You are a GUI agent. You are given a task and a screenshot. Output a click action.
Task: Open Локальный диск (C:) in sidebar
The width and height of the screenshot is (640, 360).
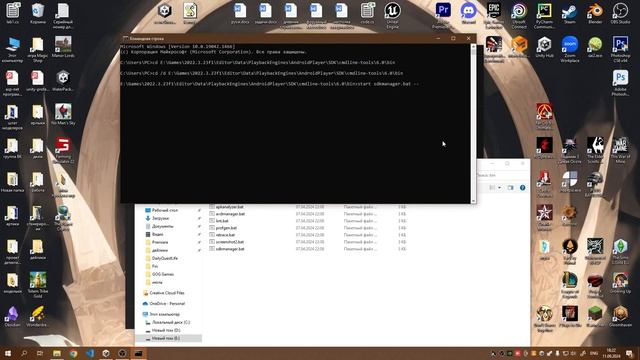171,322
